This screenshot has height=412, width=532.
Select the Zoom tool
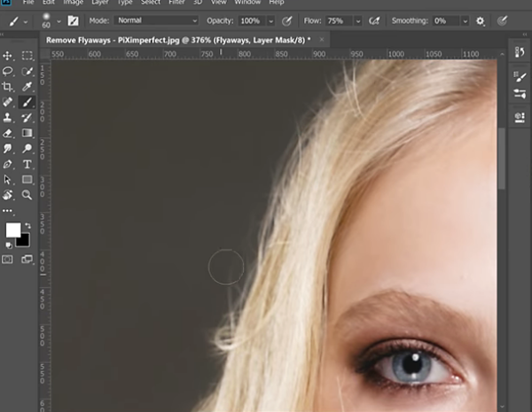(x=27, y=195)
